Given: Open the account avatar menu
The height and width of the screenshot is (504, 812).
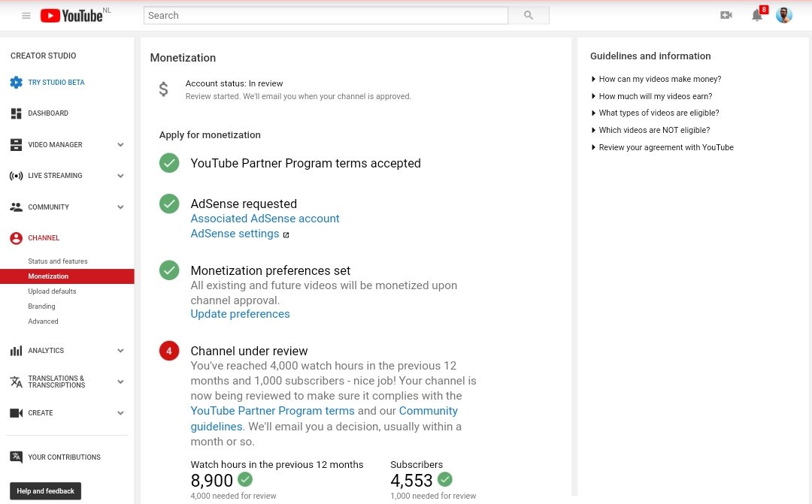Looking at the screenshot, I should tap(784, 15).
